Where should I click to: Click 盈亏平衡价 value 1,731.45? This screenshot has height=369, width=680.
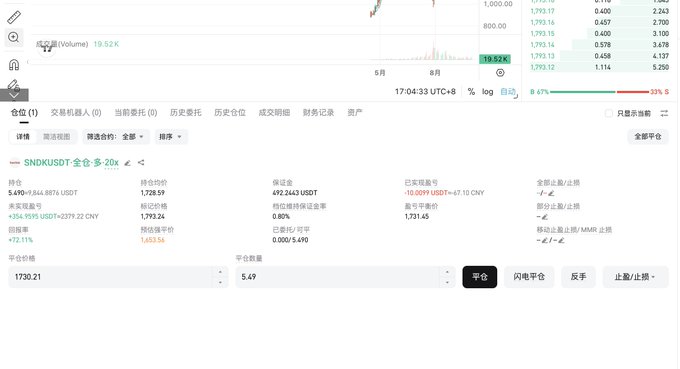[x=417, y=216]
